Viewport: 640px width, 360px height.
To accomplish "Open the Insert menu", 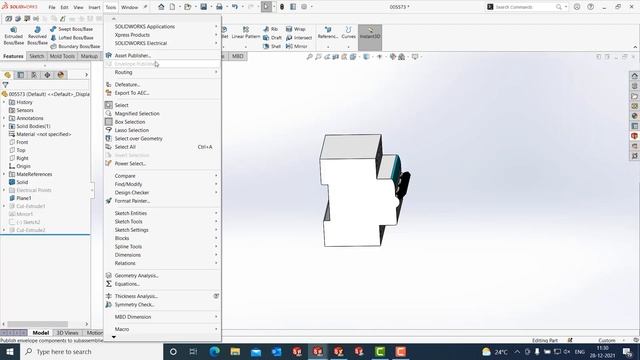I will 94,7.
